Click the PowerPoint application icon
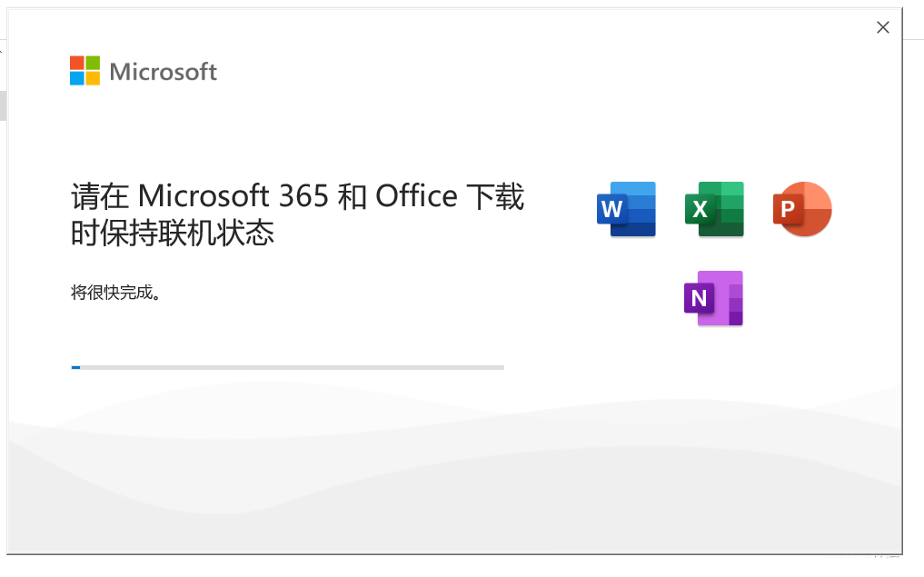 [802, 209]
